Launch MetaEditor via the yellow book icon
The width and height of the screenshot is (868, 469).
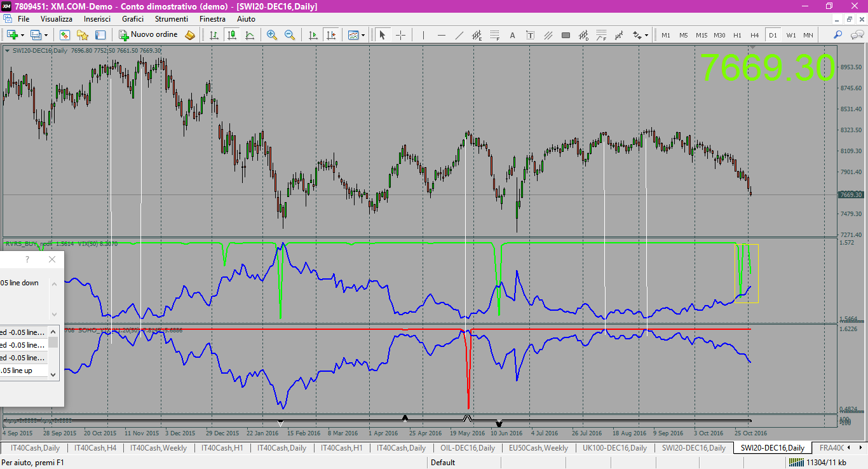(189, 35)
